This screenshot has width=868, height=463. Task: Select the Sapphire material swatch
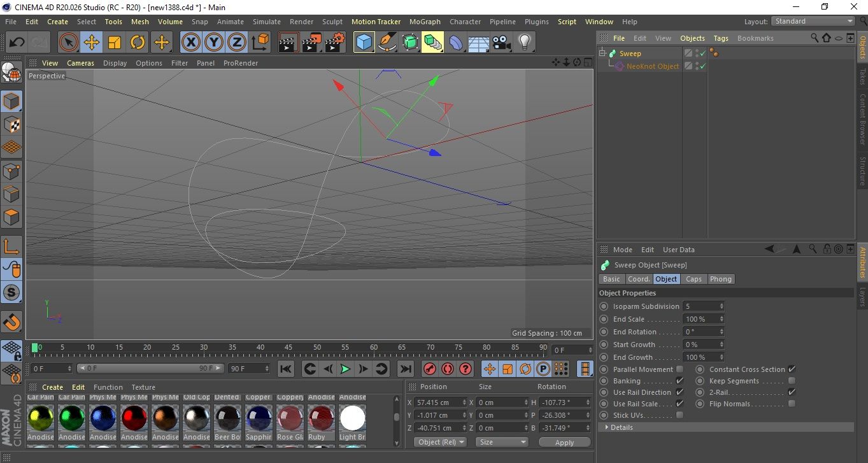[259, 418]
